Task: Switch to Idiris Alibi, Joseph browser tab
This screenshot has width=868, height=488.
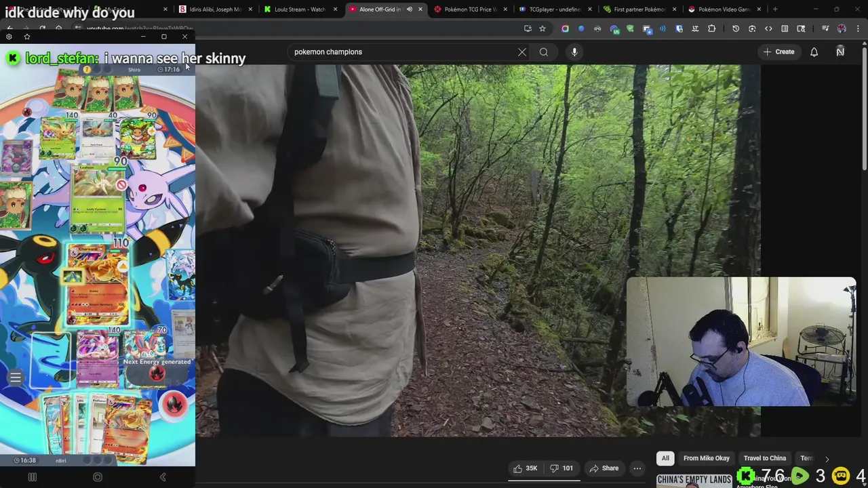Action: pyautogui.click(x=216, y=9)
